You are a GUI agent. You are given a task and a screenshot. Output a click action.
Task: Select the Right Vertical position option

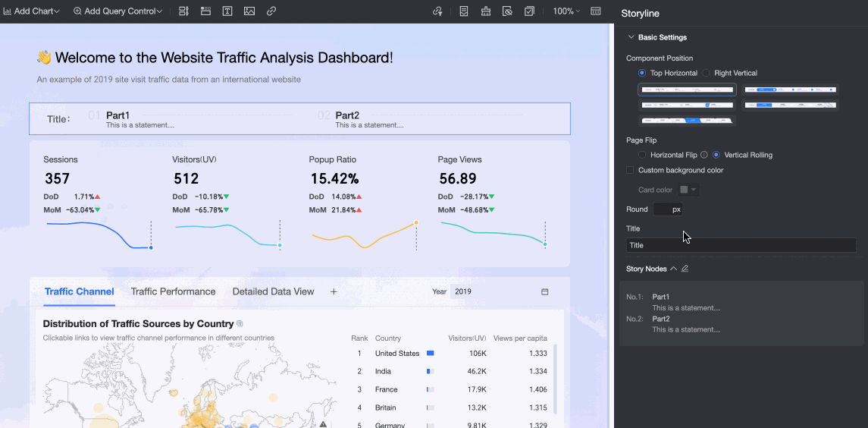[706, 73]
